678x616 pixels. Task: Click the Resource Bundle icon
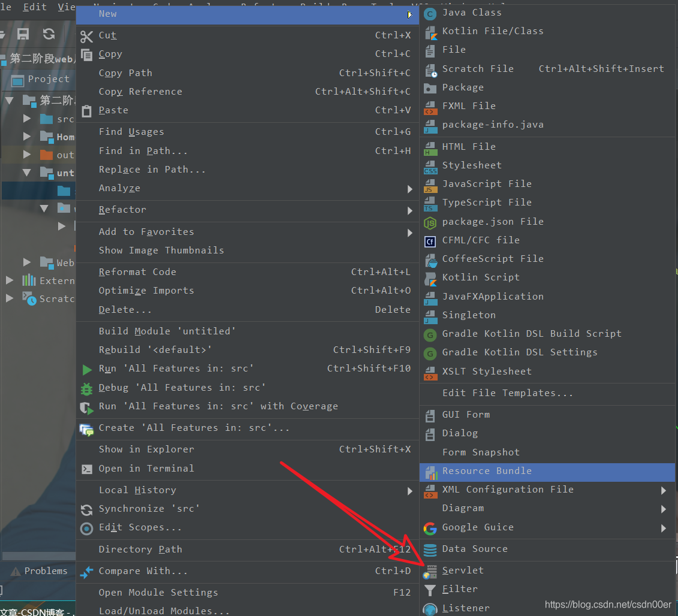point(431,473)
